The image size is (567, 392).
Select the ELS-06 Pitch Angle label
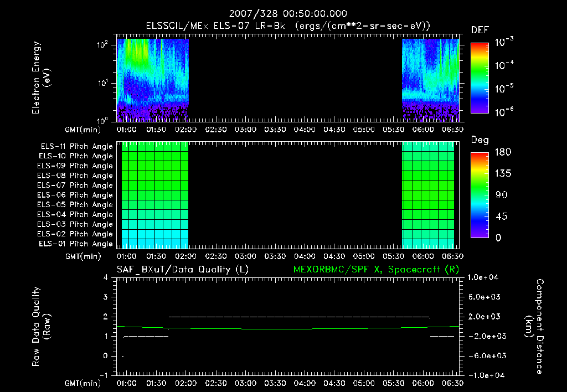click(75, 195)
